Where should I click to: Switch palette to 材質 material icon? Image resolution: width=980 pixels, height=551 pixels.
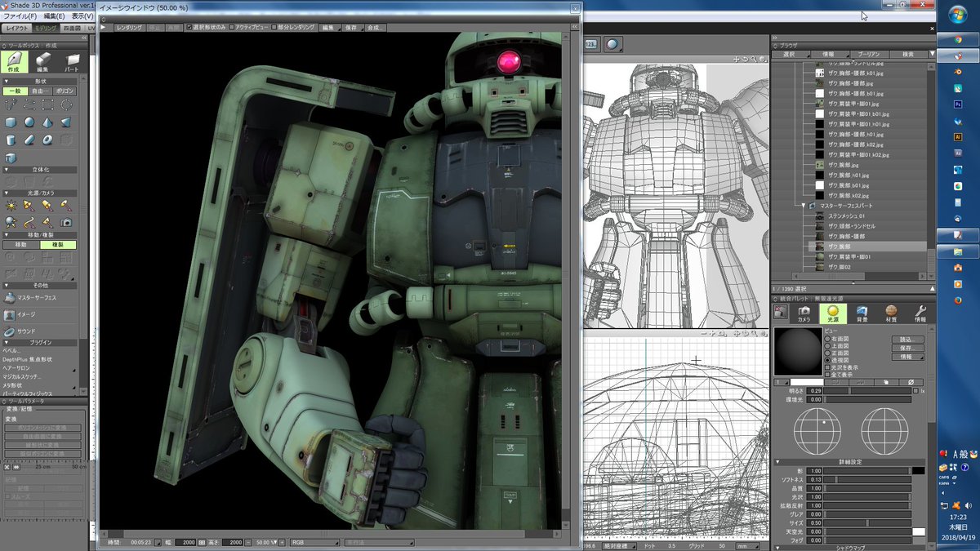(891, 313)
